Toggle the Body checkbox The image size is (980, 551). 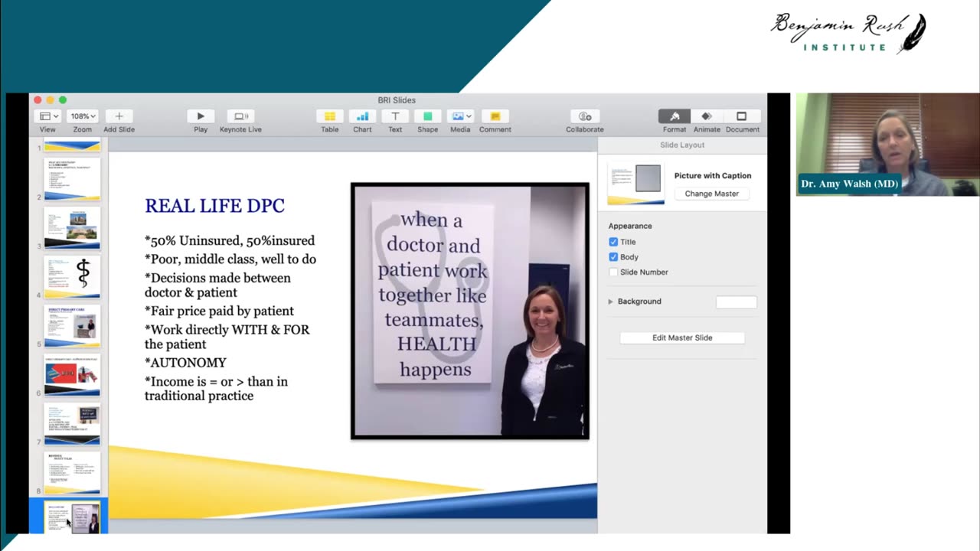pyautogui.click(x=613, y=257)
